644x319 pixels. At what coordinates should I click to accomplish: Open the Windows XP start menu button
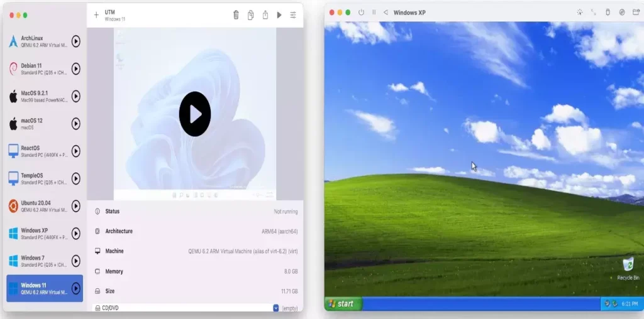[343, 304]
